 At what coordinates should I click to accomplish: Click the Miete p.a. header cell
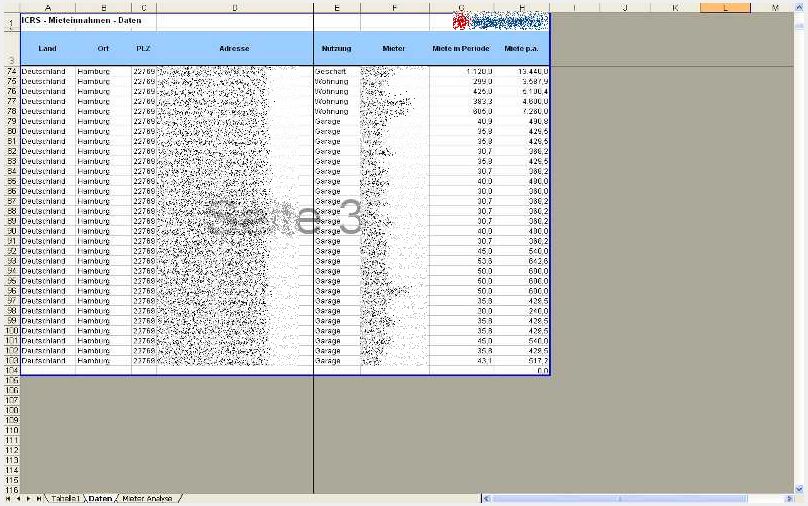coord(521,48)
